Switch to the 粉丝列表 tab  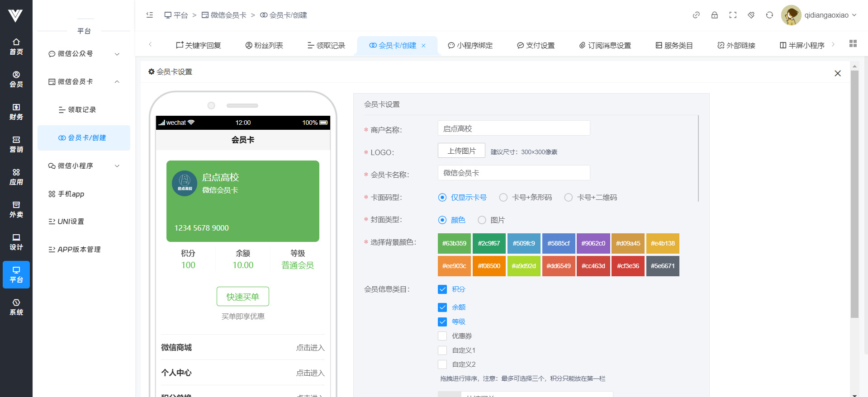264,45
